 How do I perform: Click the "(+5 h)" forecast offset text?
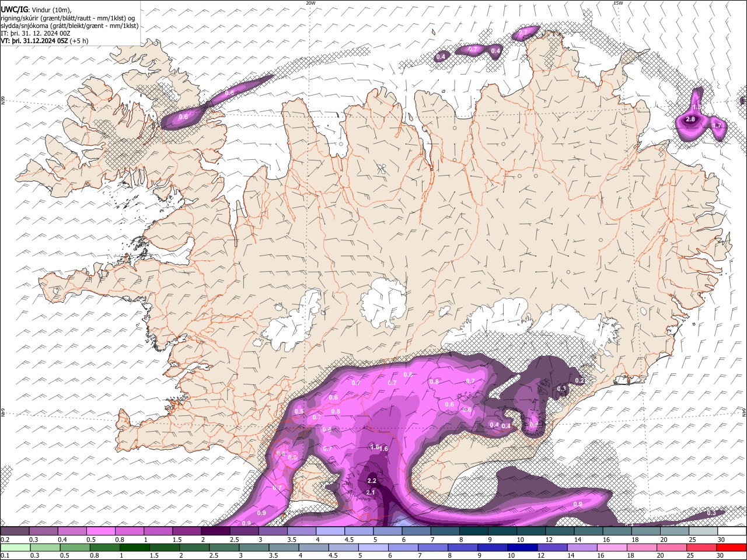(x=79, y=41)
